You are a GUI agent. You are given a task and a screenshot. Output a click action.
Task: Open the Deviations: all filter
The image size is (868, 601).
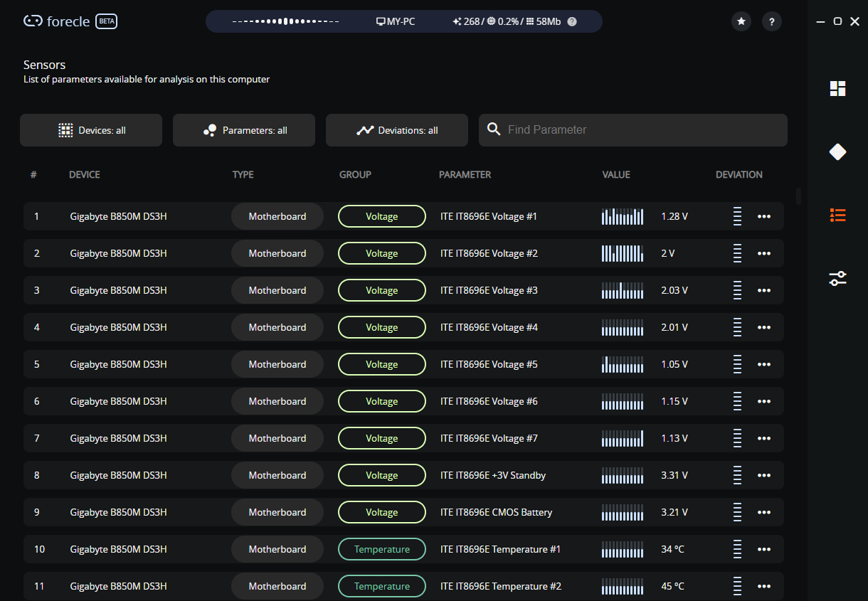coord(397,130)
